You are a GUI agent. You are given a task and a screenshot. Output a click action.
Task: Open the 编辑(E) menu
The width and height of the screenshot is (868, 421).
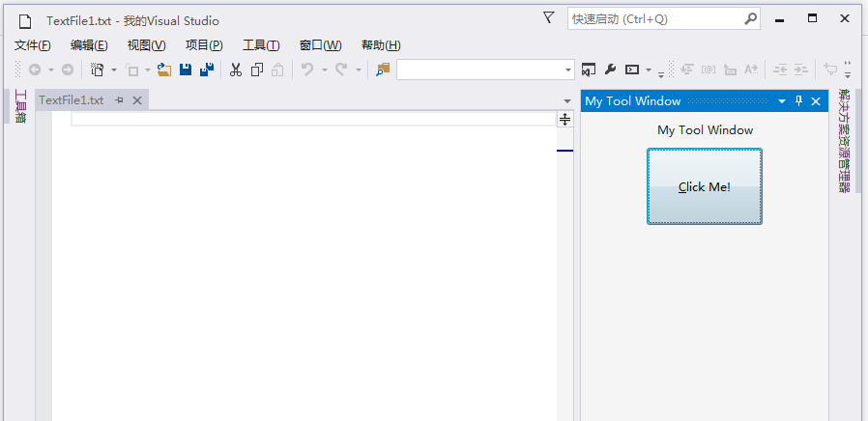coord(89,45)
